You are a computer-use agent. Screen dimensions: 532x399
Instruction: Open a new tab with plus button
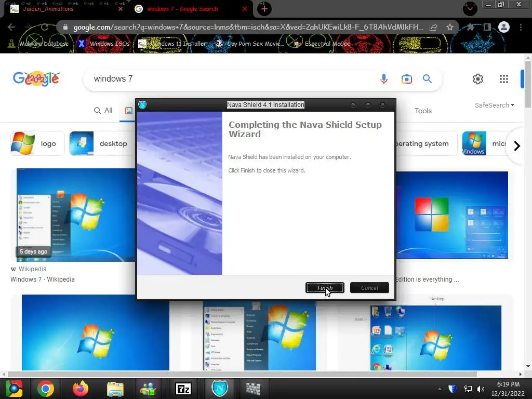point(264,9)
